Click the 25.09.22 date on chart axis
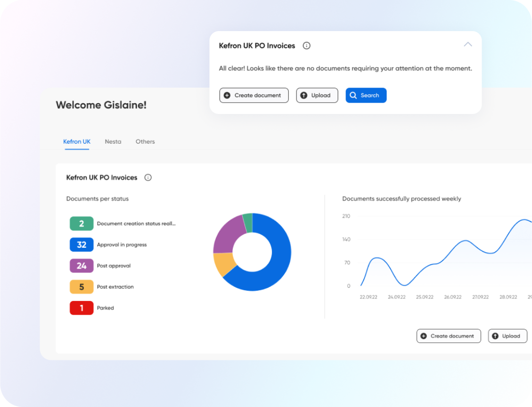 (x=425, y=297)
